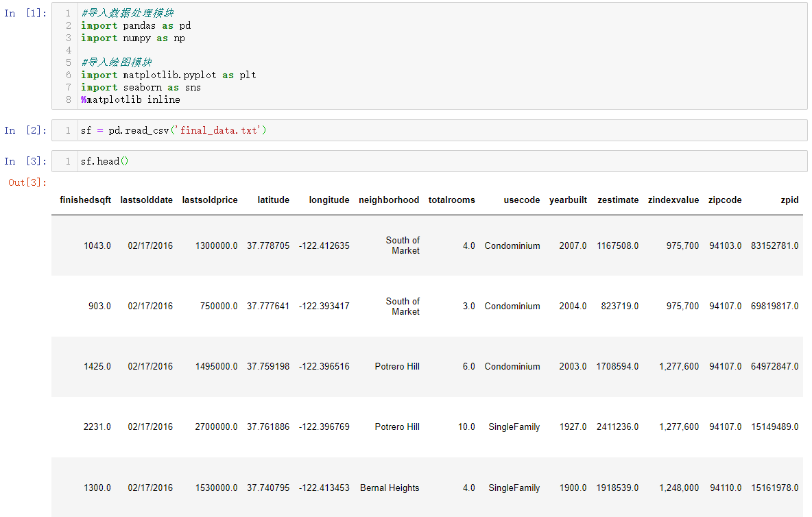812x517 pixels.
Task: Click the zpid value 83152781.0
Action: [x=775, y=246]
